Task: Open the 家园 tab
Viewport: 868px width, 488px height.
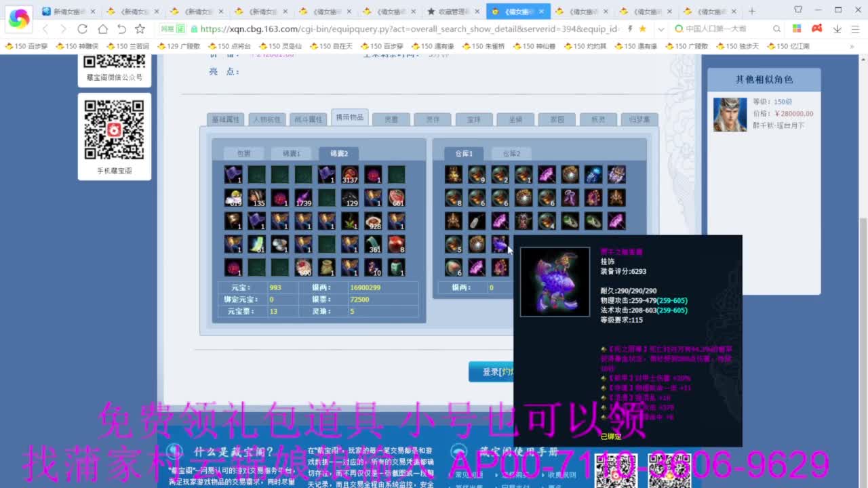Action: (557, 119)
